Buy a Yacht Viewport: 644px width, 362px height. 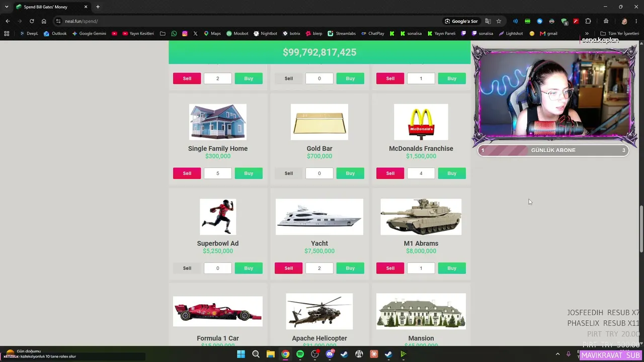(350, 268)
